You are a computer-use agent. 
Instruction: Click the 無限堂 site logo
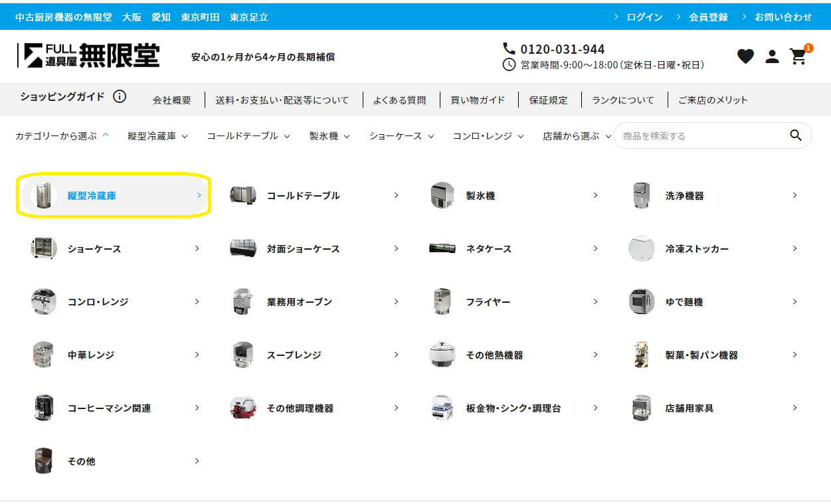89,55
